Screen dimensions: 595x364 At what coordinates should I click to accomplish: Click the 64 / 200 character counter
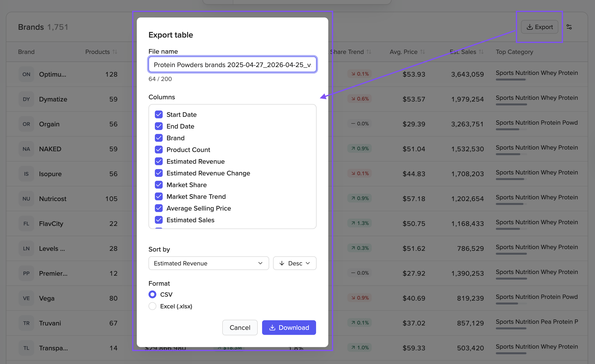[160, 79]
